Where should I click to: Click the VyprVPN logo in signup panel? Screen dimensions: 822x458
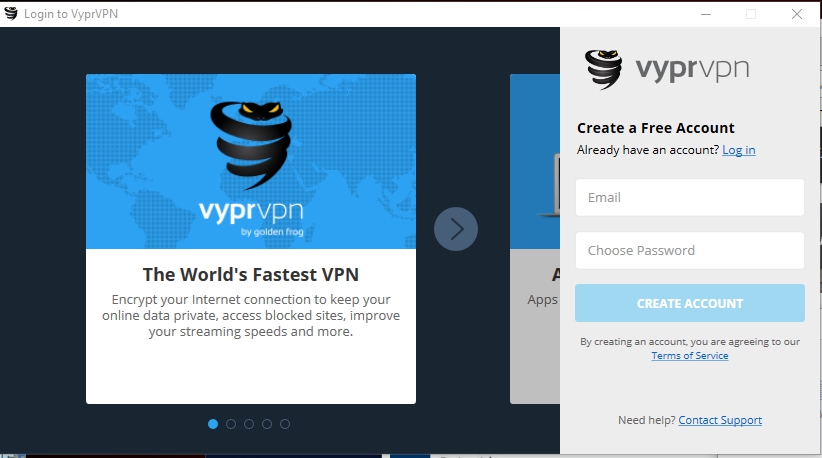[x=666, y=69]
